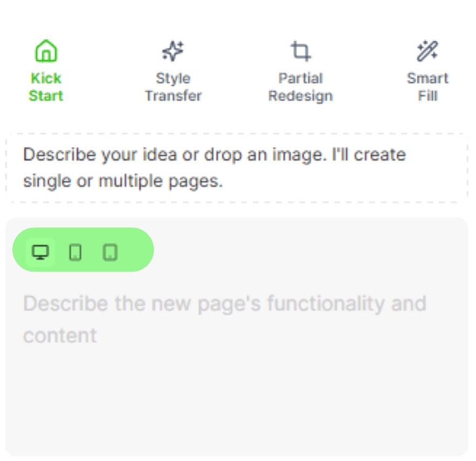
Task: Switch to the Smart Fill tab
Action: coord(428,70)
